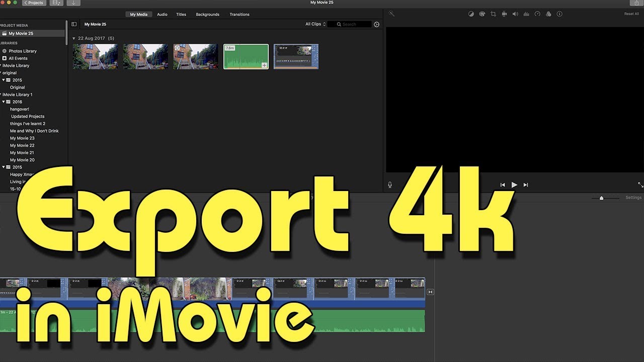644x362 pixels.
Task: Select All Events in Libraries
Action: (x=18, y=58)
